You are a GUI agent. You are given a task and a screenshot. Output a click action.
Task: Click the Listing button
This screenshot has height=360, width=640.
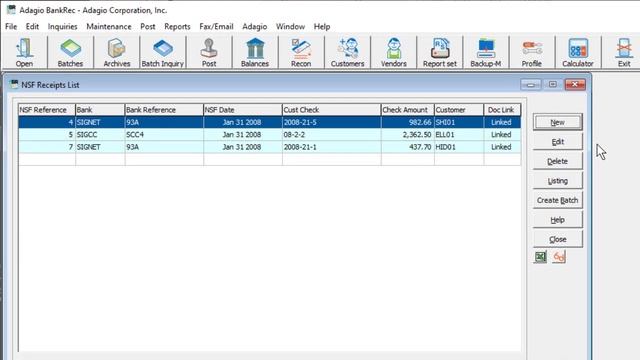558,181
